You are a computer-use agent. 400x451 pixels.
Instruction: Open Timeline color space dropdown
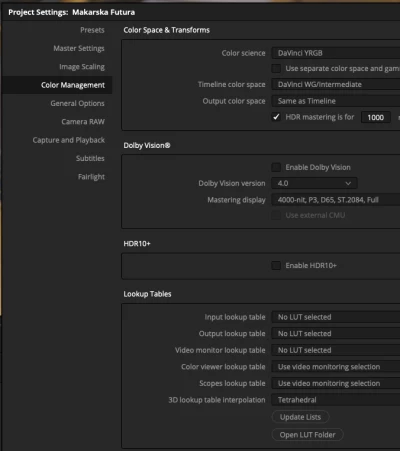click(x=336, y=84)
